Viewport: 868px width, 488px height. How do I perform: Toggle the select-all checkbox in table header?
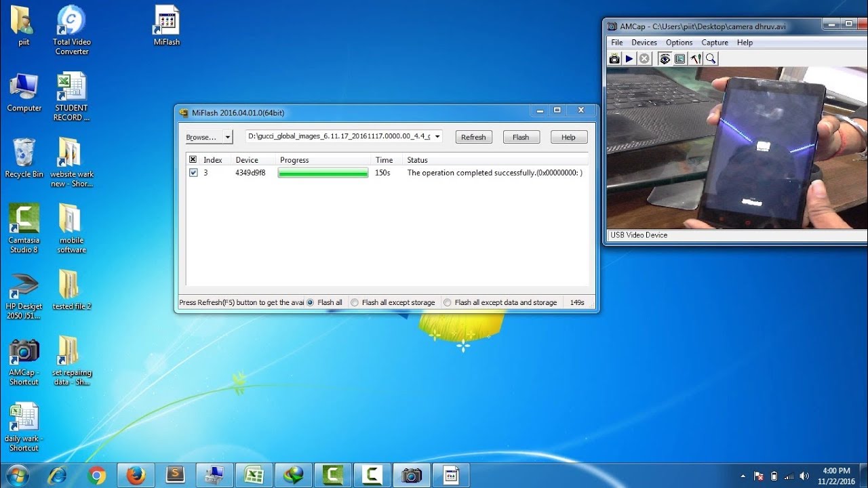[193, 160]
